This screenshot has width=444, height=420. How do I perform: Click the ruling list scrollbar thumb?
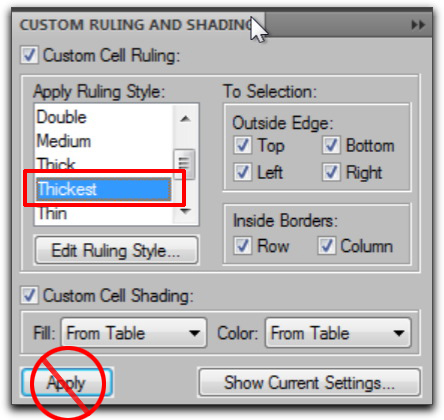(184, 164)
